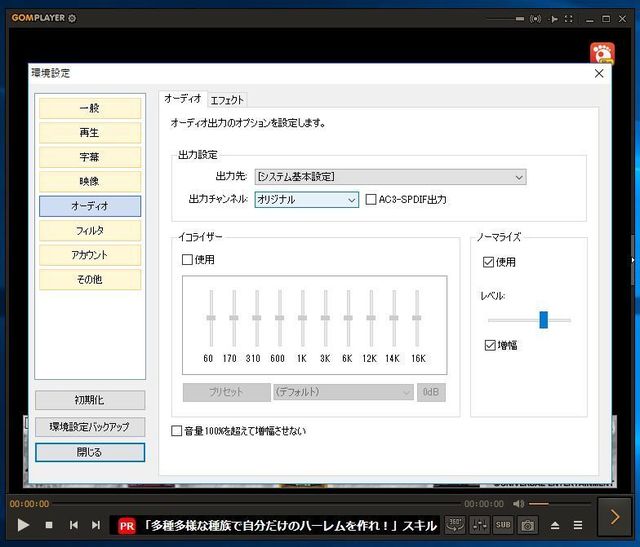
Task: Enable the equalizer 使用 checkbox
Action: tap(187, 260)
